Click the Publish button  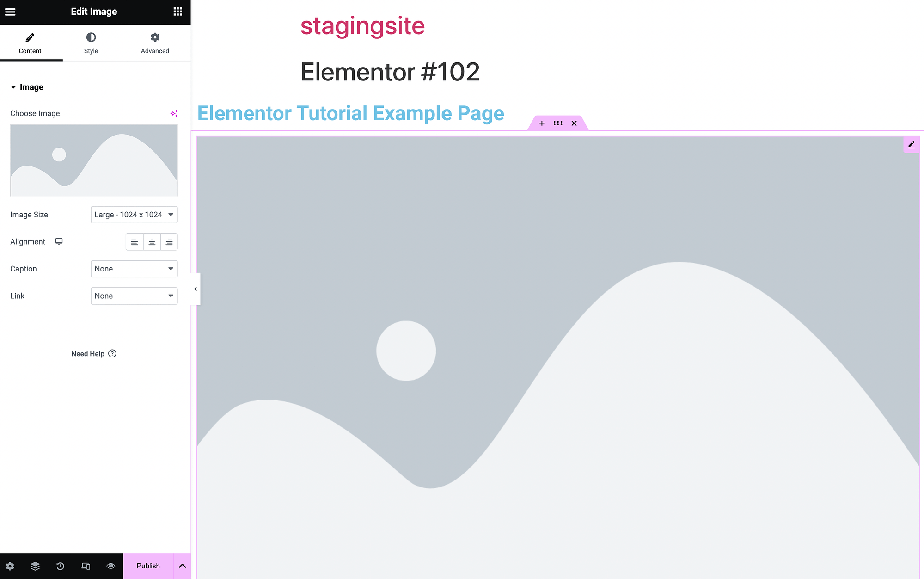(147, 566)
